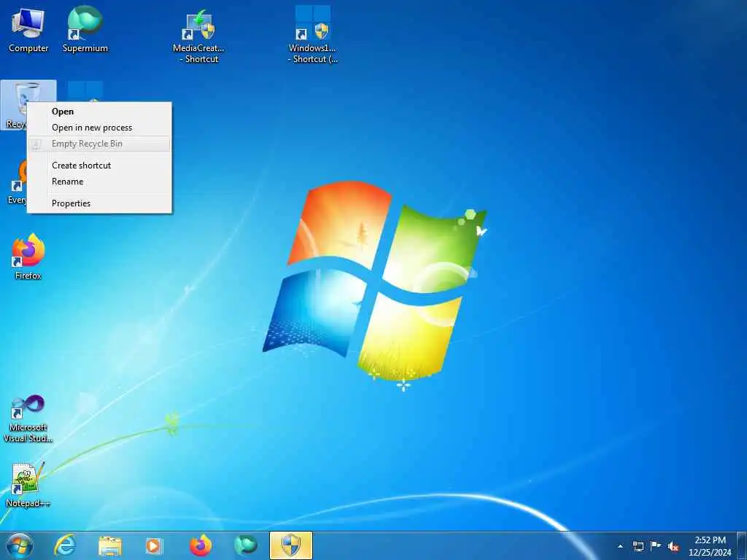Viewport: 747px width, 560px height.
Task: Open the Action Center flag icon
Action: [656, 546]
